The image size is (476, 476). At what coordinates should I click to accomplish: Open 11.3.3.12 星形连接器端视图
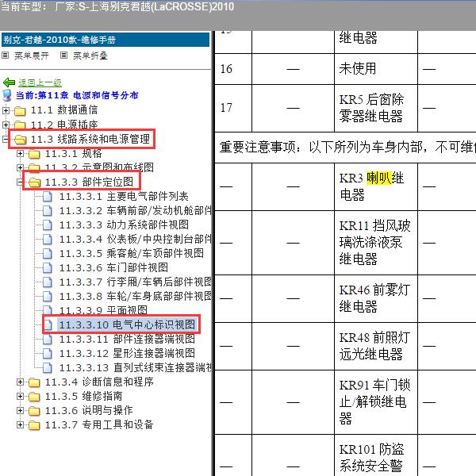coord(127,353)
